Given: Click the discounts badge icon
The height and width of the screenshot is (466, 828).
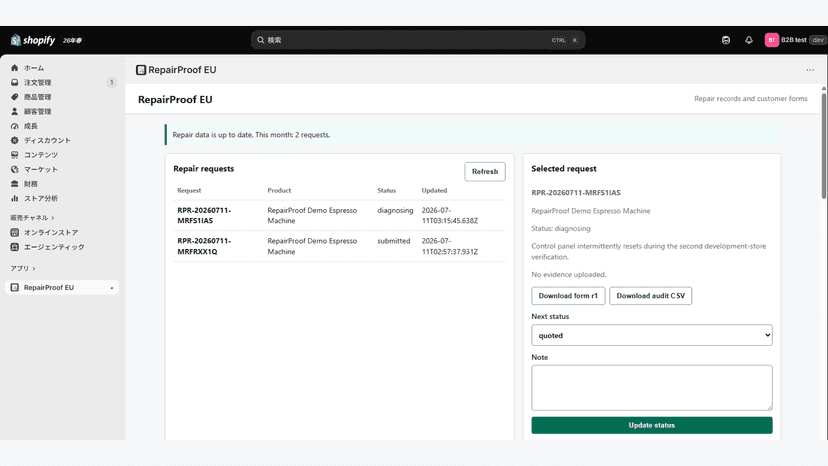Looking at the screenshot, I should [x=15, y=141].
